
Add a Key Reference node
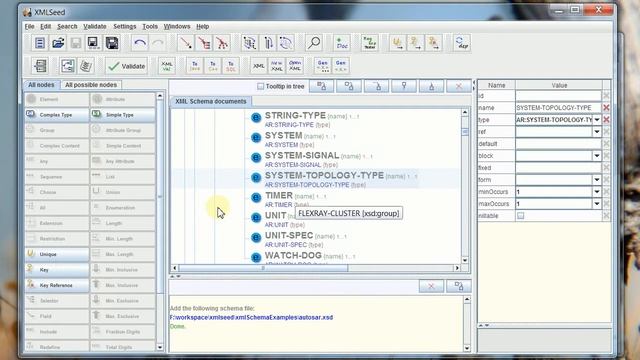point(57,285)
